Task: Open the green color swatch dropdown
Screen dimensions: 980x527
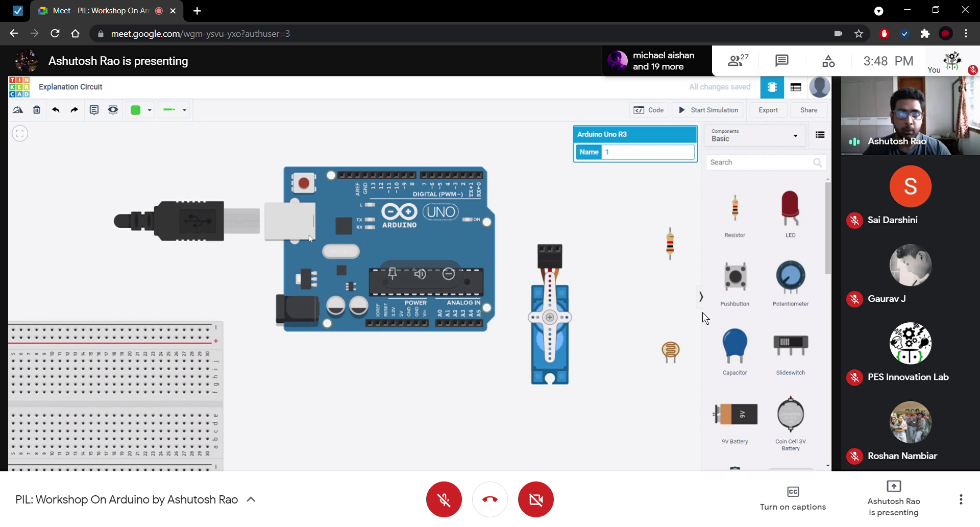Action: tap(141, 110)
